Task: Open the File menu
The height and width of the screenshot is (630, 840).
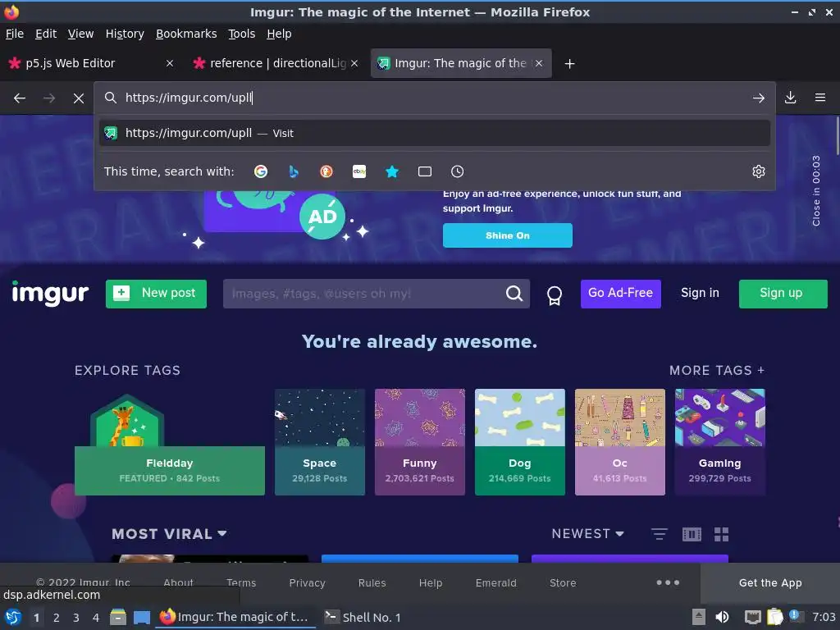Action: click(x=15, y=34)
